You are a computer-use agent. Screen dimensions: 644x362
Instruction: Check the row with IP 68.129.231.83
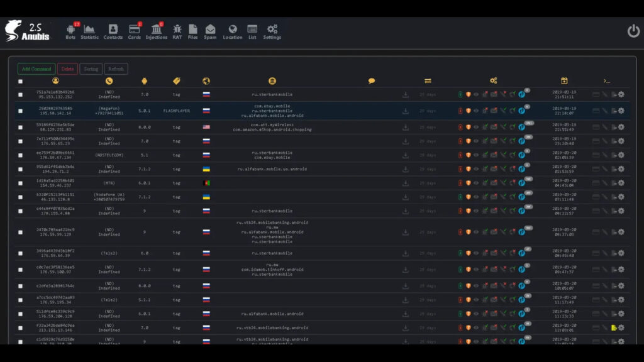(x=21, y=127)
